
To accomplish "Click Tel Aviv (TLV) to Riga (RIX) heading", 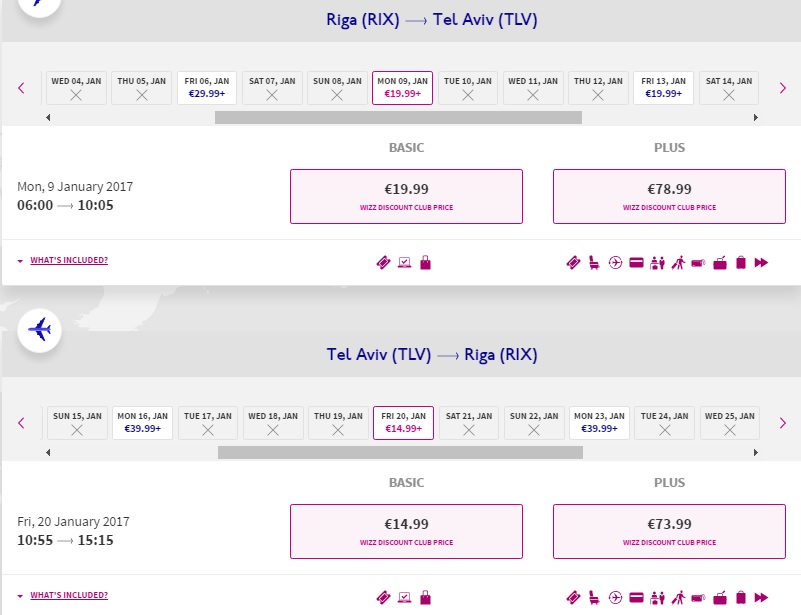I will 432,354.
